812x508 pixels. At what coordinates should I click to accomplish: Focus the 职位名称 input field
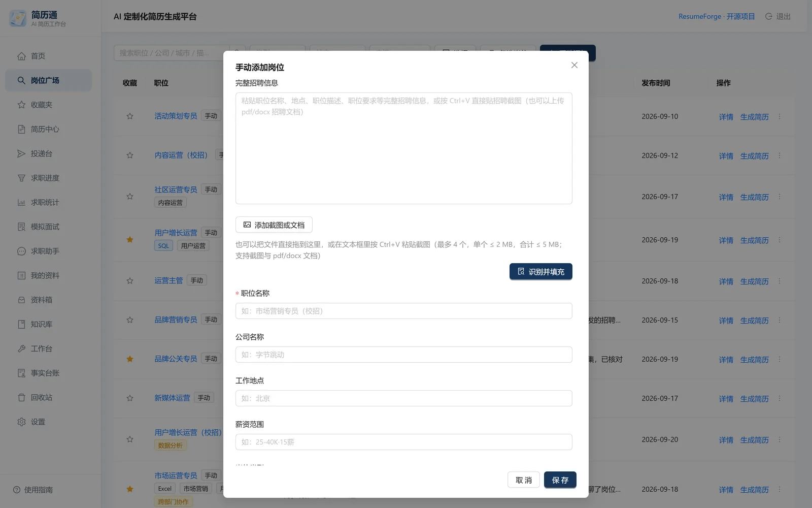point(404,311)
